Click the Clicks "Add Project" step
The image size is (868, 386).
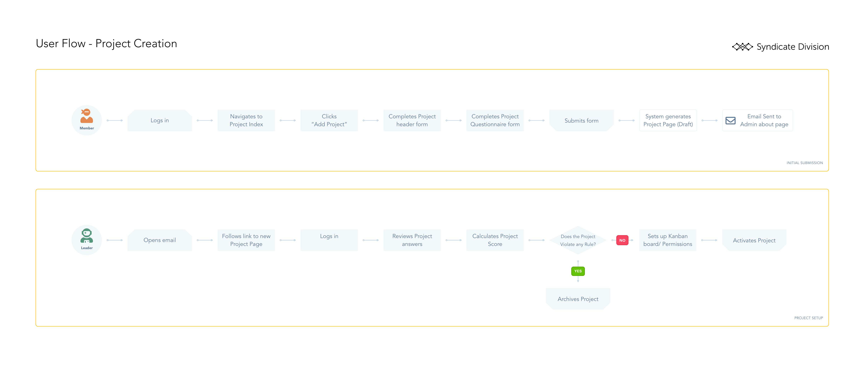click(329, 120)
